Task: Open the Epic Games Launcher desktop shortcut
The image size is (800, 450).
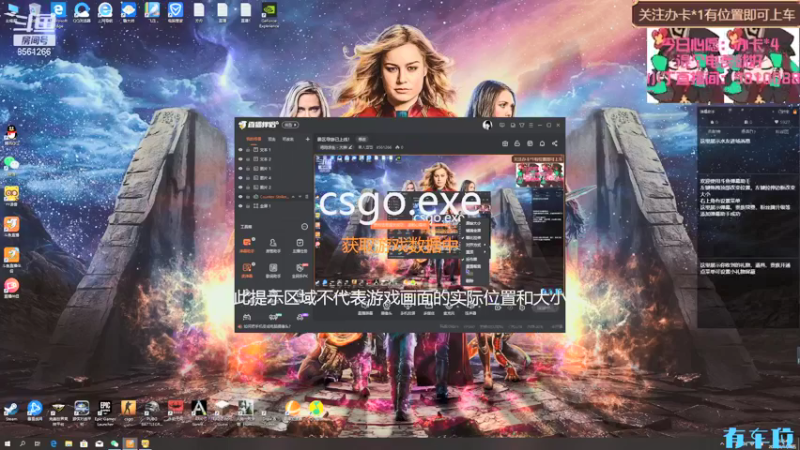Action: coord(105,413)
